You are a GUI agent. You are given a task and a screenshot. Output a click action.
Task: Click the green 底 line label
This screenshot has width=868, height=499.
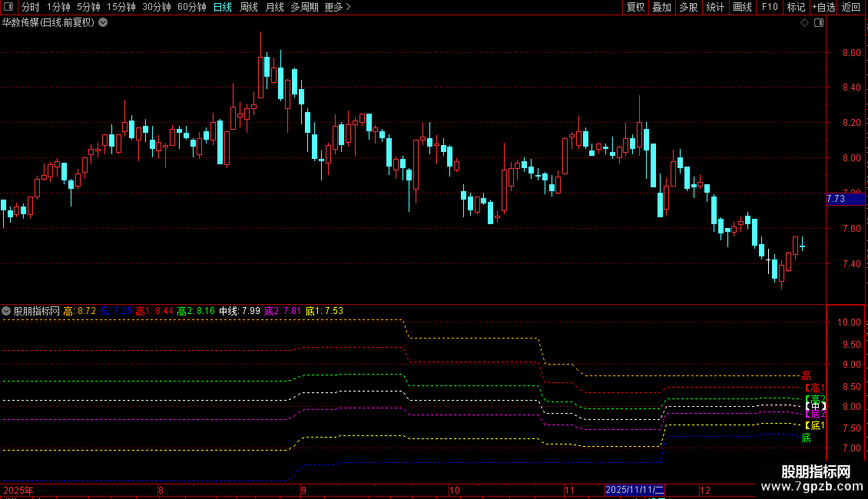click(807, 438)
